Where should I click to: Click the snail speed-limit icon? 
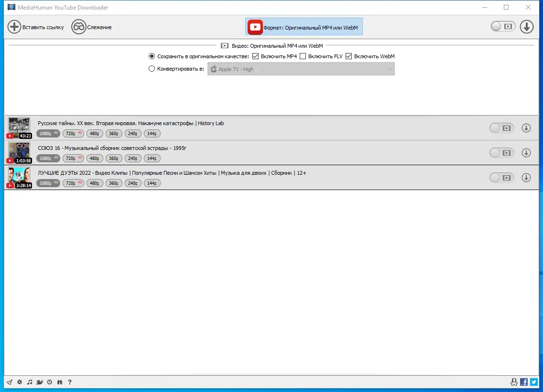point(40,382)
